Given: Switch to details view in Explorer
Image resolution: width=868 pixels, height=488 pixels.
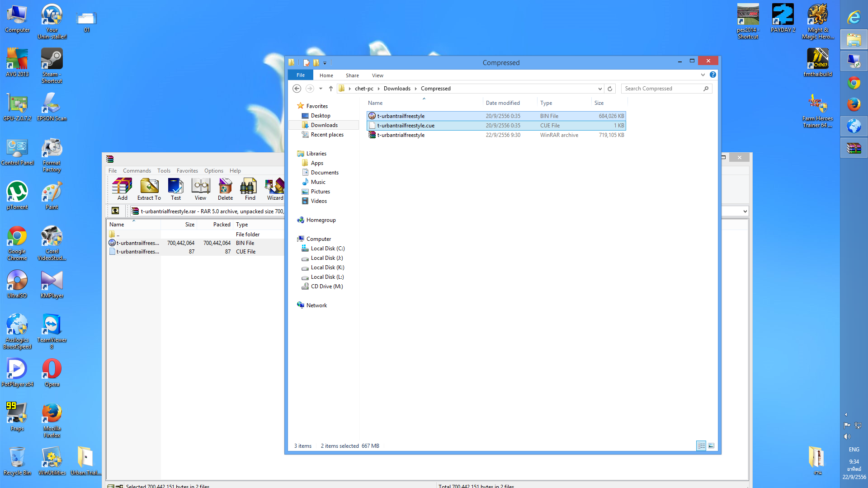Looking at the screenshot, I should [701, 446].
